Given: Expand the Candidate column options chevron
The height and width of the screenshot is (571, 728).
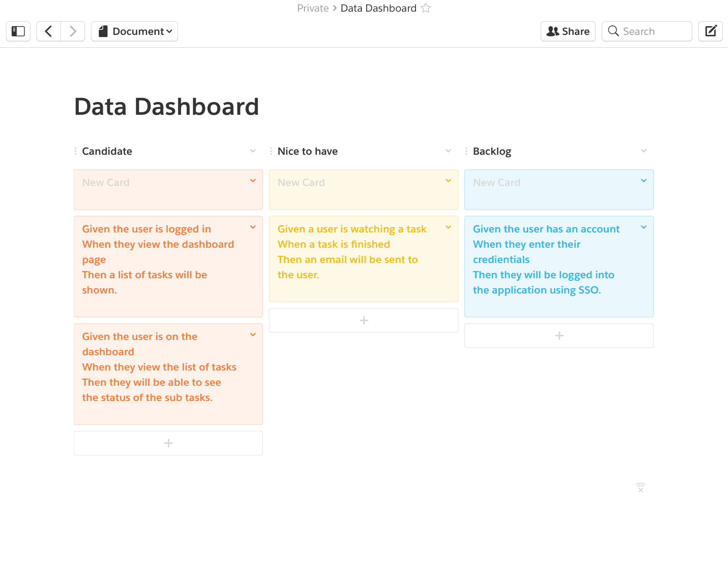Looking at the screenshot, I should point(253,151).
